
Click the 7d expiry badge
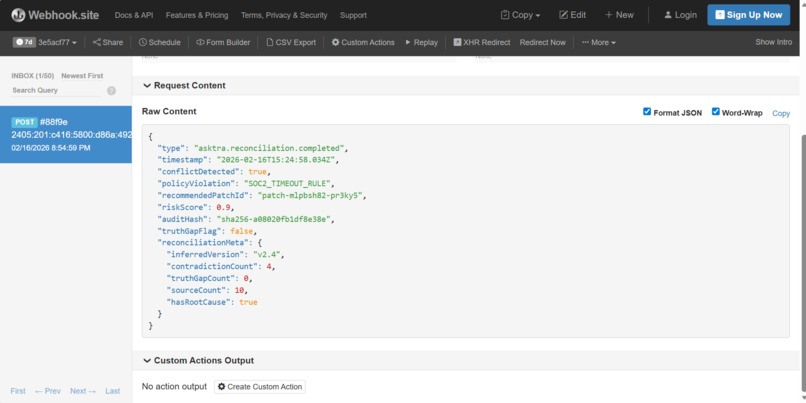click(24, 42)
